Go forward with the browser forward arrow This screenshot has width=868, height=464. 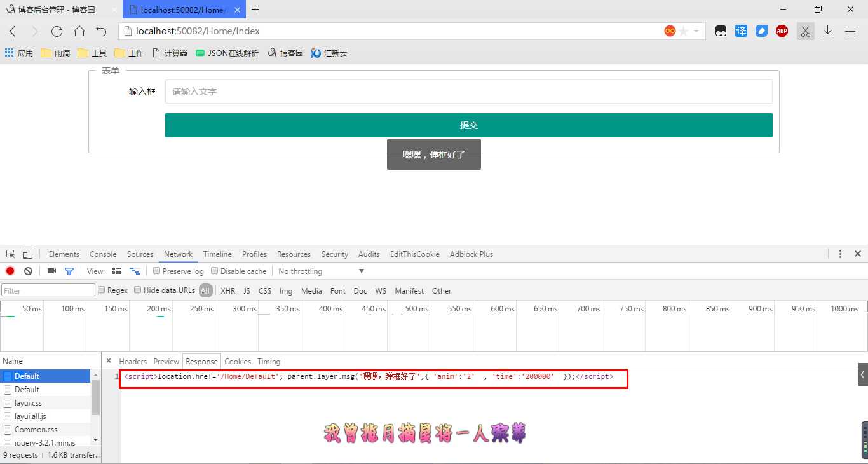pyautogui.click(x=34, y=31)
